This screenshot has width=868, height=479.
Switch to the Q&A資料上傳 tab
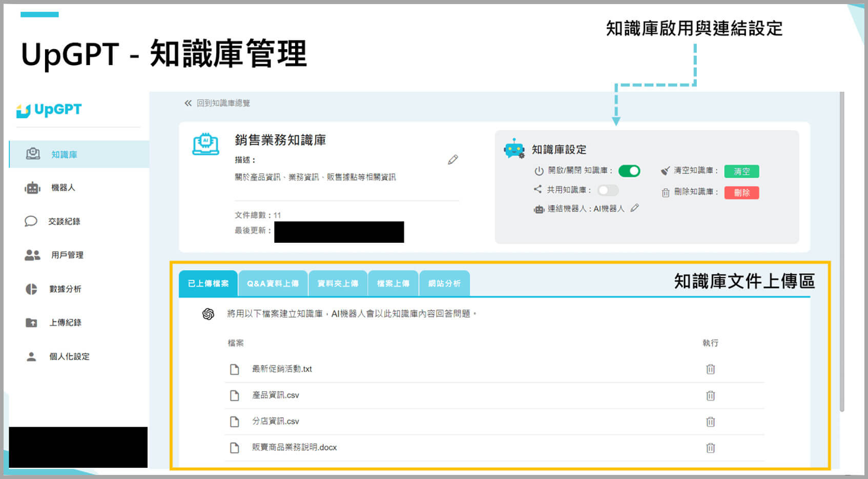(x=273, y=283)
